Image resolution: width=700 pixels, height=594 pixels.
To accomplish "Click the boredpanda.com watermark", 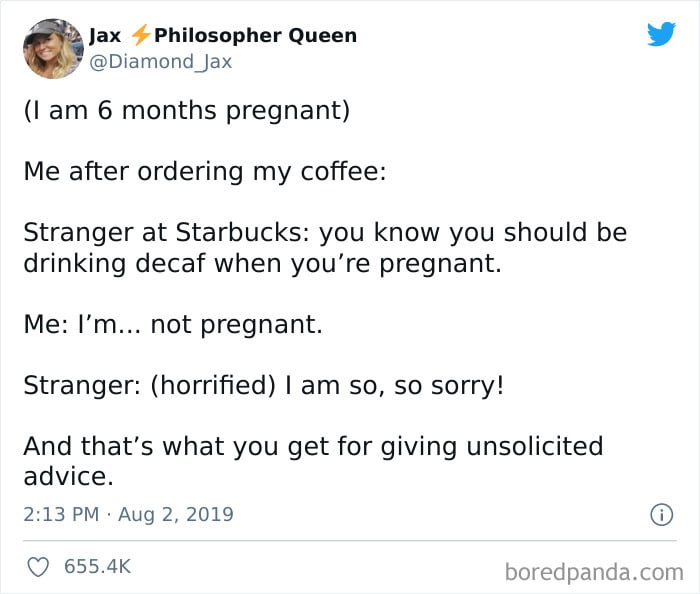I will pyautogui.click(x=594, y=572).
